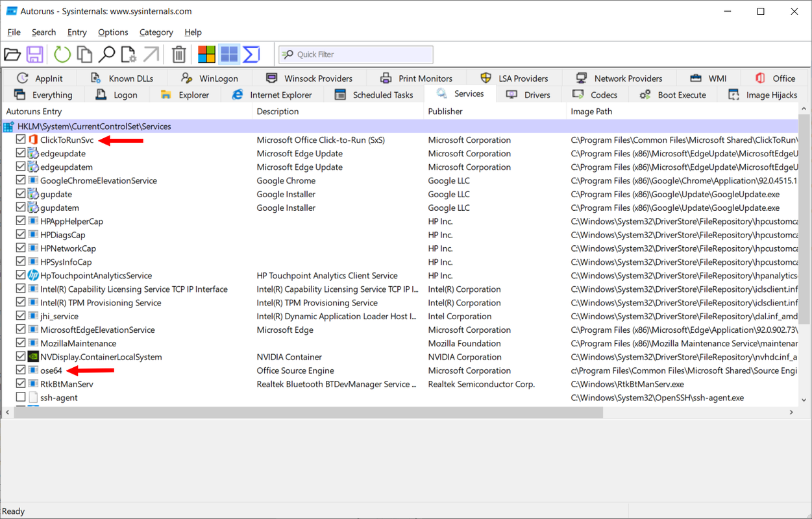Click the Autoruns app icon in title bar

12,12
